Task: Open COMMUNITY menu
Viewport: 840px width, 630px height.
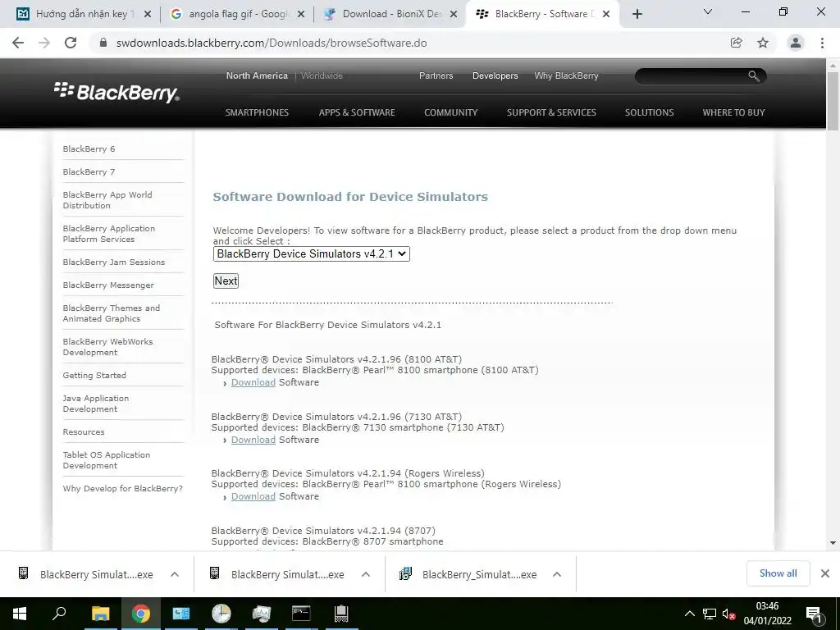Action: click(451, 112)
